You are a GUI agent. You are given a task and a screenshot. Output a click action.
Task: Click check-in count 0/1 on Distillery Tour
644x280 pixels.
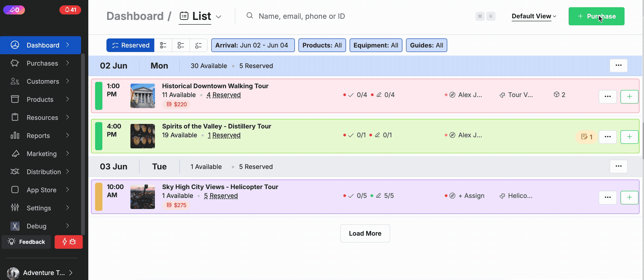point(354,135)
